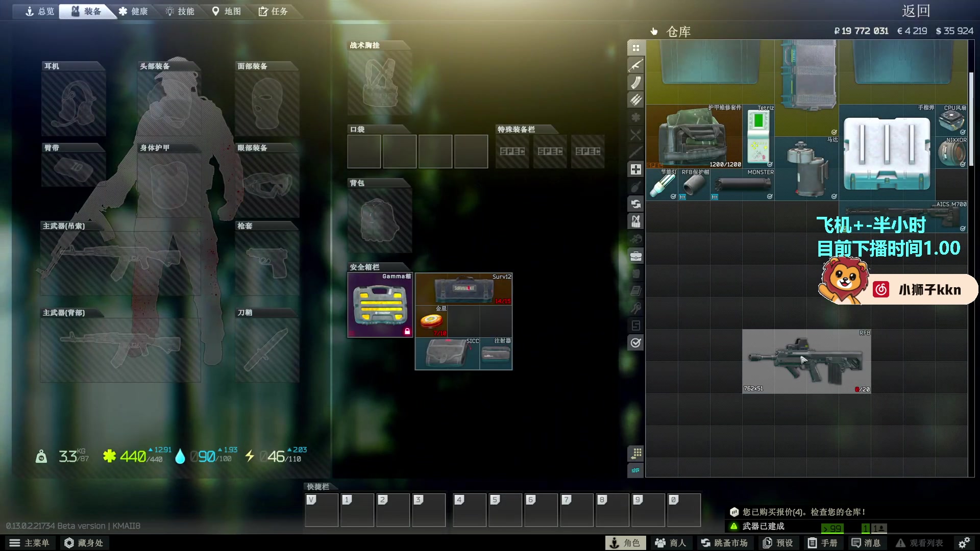The image size is (980, 551).
Task: Select the 马达 electric motor item
Action: point(806,168)
